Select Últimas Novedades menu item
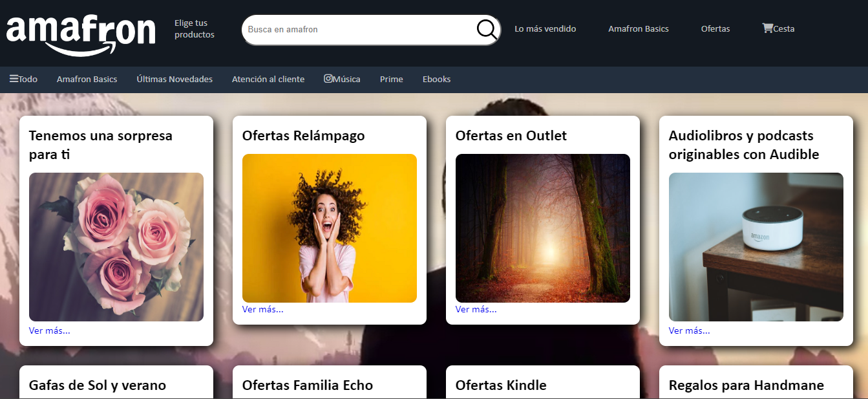Image resolution: width=868 pixels, height=399 pixels. [x=175, y=80]
